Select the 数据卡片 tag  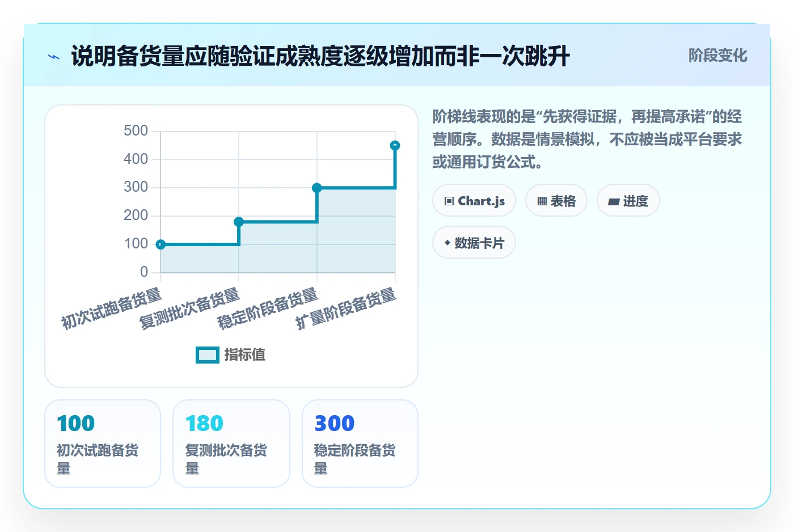[474, 243]
